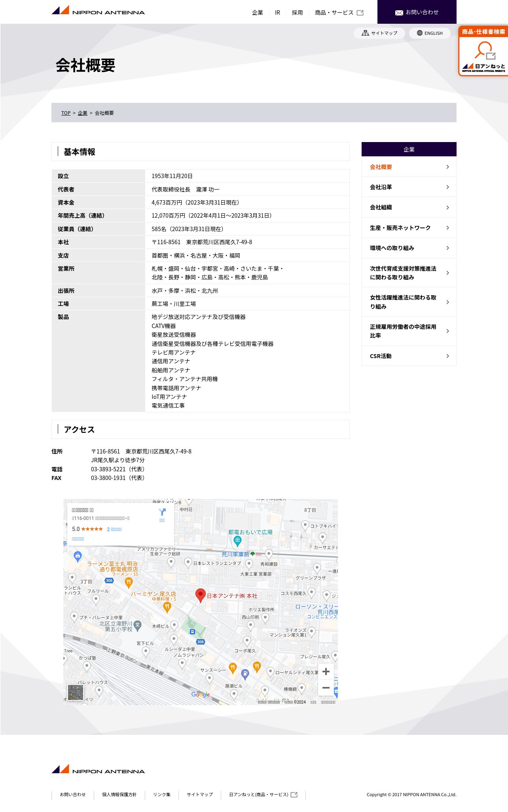Click the globe icon beside ENGLISH

click(420, 33)
